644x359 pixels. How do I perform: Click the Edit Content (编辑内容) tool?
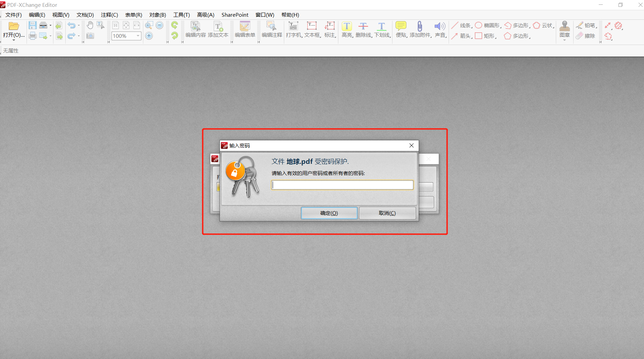[x=195, y=27]
